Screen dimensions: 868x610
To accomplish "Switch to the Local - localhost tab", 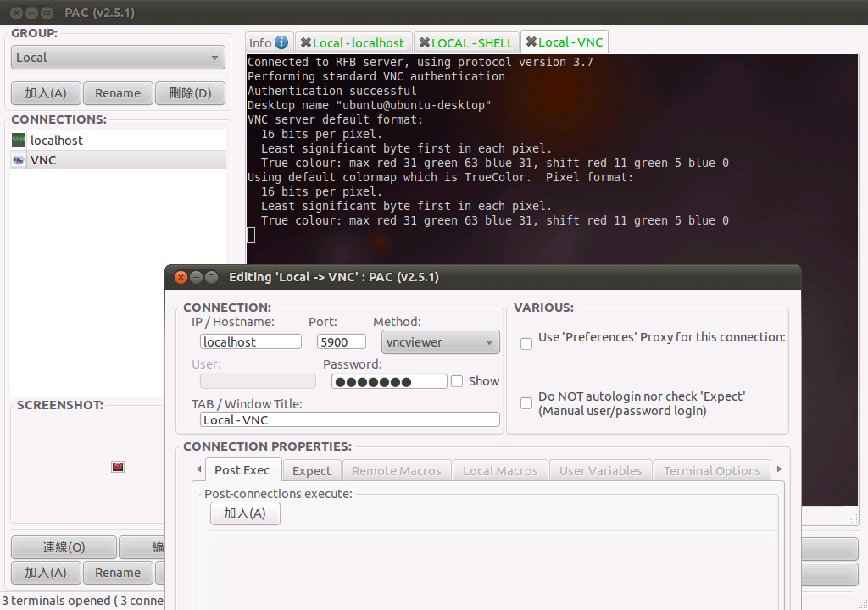I will (x=353, y=42).
